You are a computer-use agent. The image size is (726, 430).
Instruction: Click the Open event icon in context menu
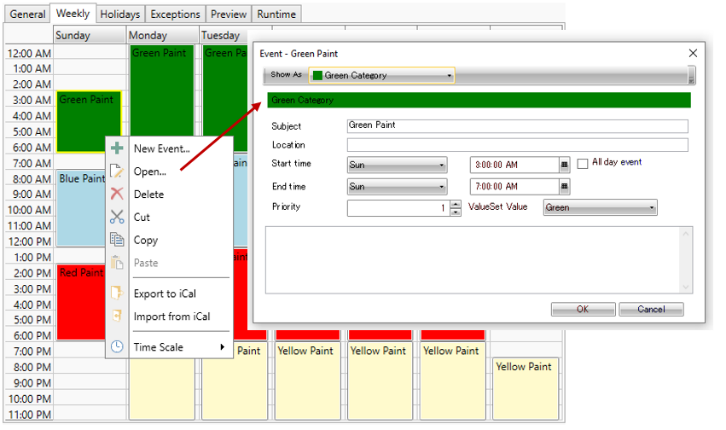point(117,171)
